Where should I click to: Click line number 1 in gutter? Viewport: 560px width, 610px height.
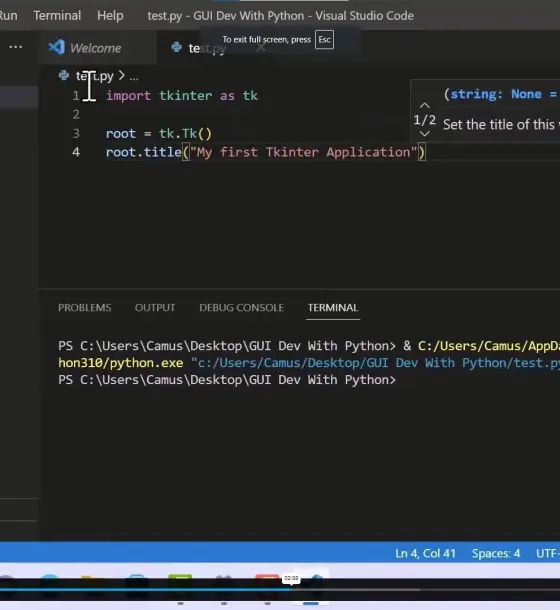76,96
